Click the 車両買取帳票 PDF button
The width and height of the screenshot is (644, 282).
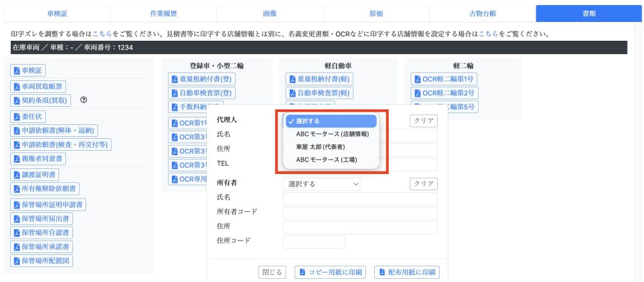pyautogui.click(x=38, y=86)
